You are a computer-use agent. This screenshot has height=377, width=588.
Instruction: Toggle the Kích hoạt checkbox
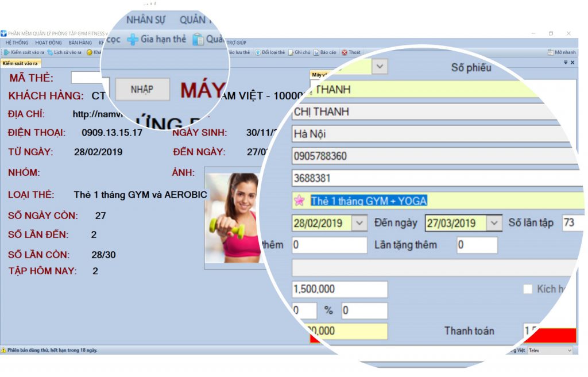pos(528,289)
